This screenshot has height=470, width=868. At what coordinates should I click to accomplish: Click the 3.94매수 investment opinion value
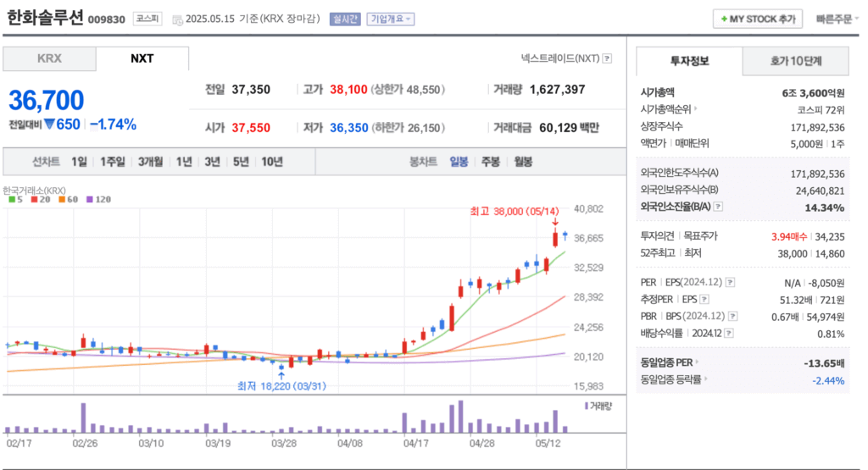click(789, 236)
